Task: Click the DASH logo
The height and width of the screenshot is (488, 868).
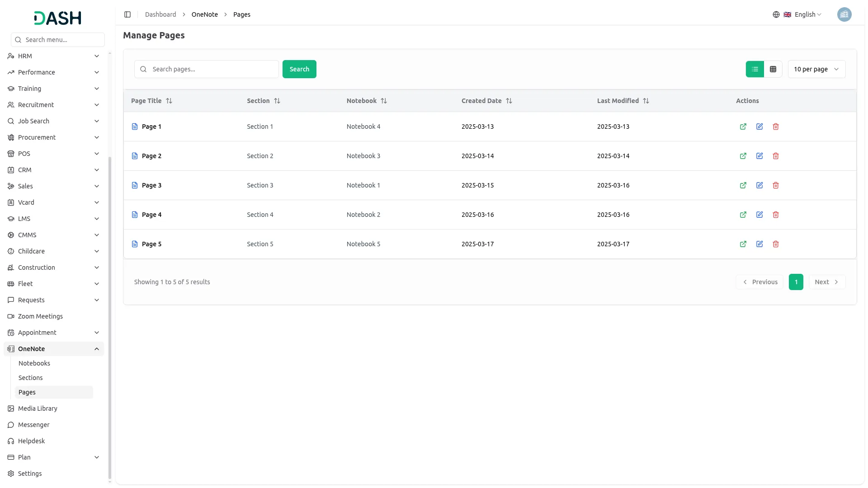Action: tap(58, 18)
